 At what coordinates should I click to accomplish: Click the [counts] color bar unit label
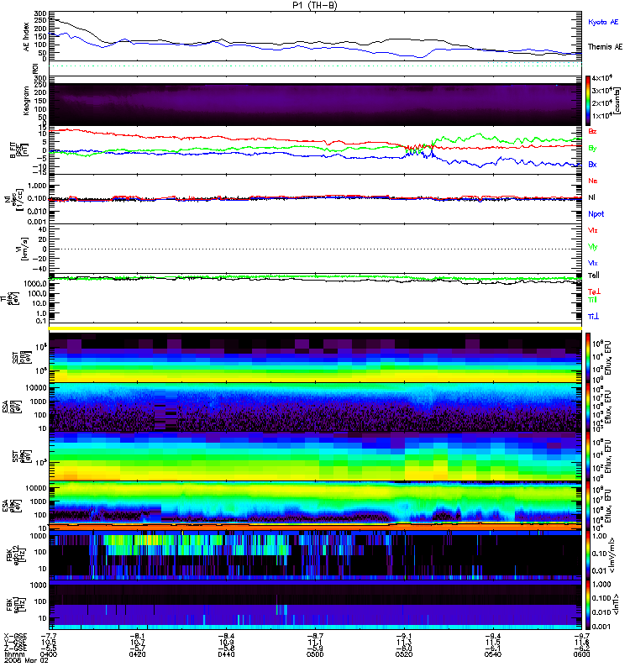[617, 101]
